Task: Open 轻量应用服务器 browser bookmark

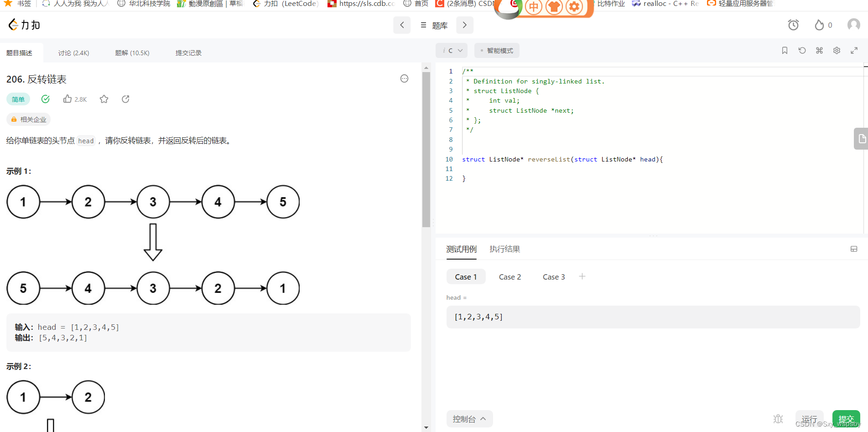Action: pyautogui.click(x=740, y=4)
